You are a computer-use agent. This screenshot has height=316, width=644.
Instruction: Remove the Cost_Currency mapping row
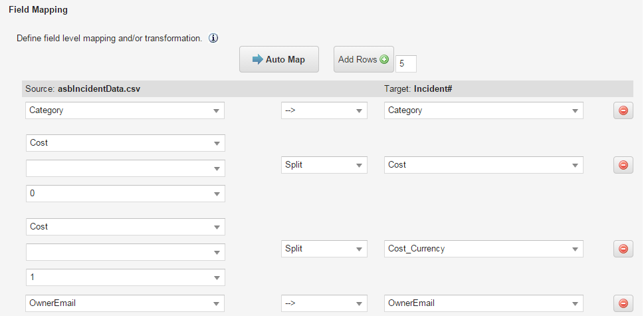click(x=623, y=249)
